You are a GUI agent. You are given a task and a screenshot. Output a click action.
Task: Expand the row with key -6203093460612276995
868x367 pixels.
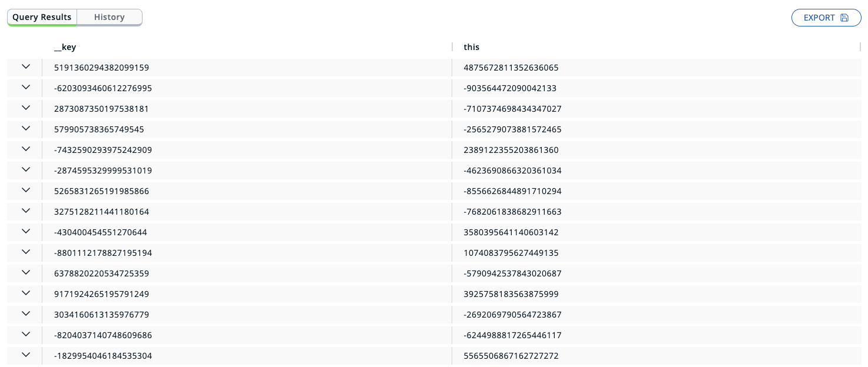click(x=25, y=88)
